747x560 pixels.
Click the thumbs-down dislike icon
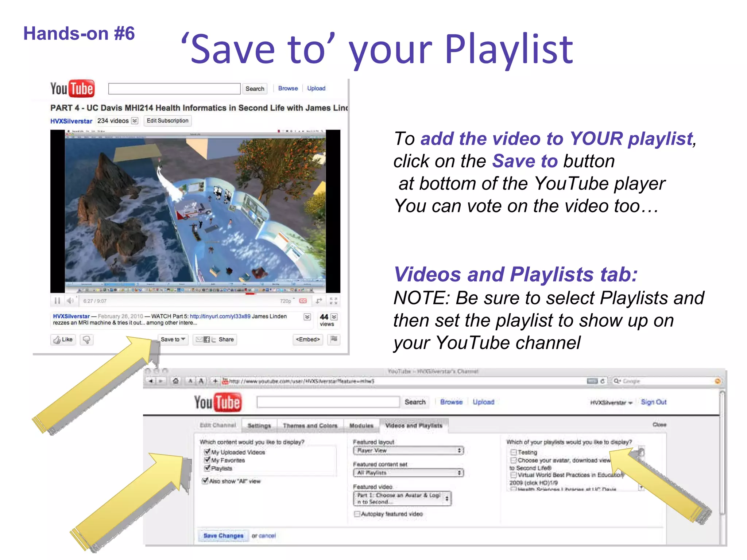[86, 339]
